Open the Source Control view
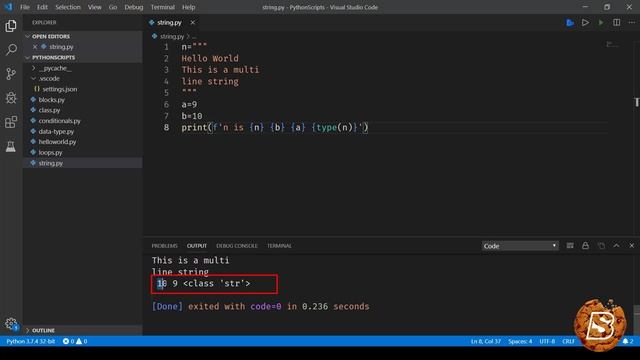This screenshot has height=360, width=640. pos(11,73)
